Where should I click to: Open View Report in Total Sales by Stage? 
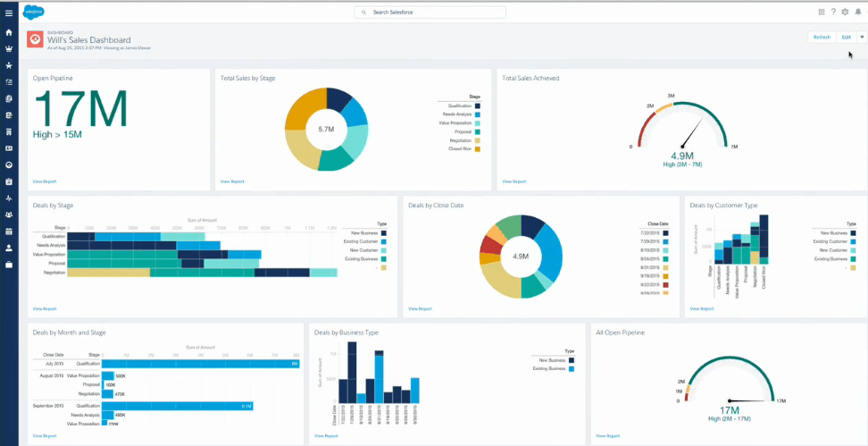click(x=232, y=181)
